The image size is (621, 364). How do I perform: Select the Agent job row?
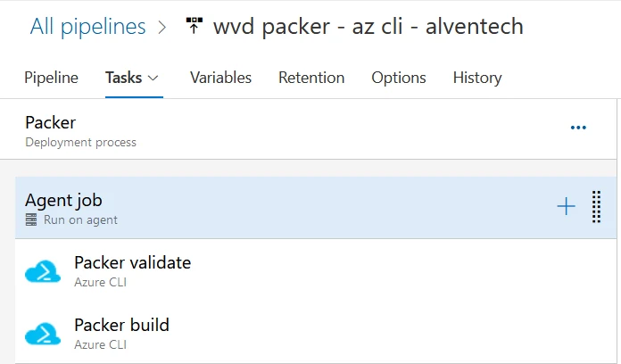click(x=316, y=208)
